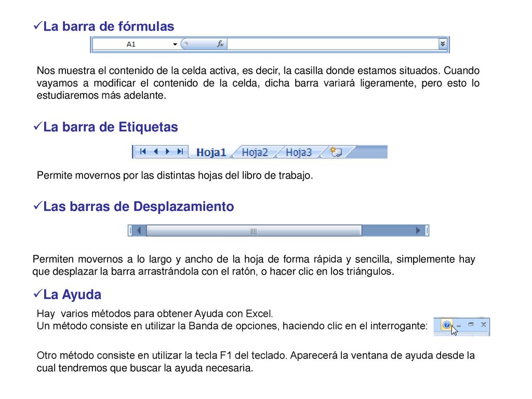Click the blue help question mark icon
This screenshot has height=399, width=532.
tap(446, 325)
